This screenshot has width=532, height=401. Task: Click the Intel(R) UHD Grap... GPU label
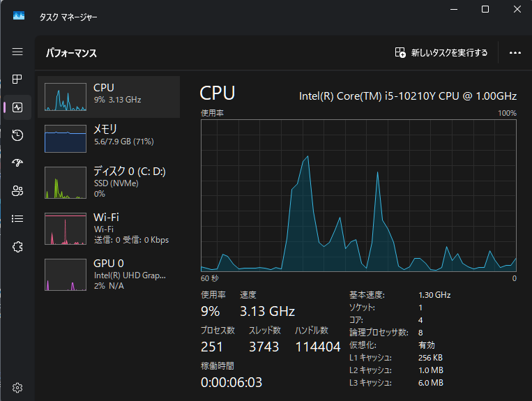point(130,275)
